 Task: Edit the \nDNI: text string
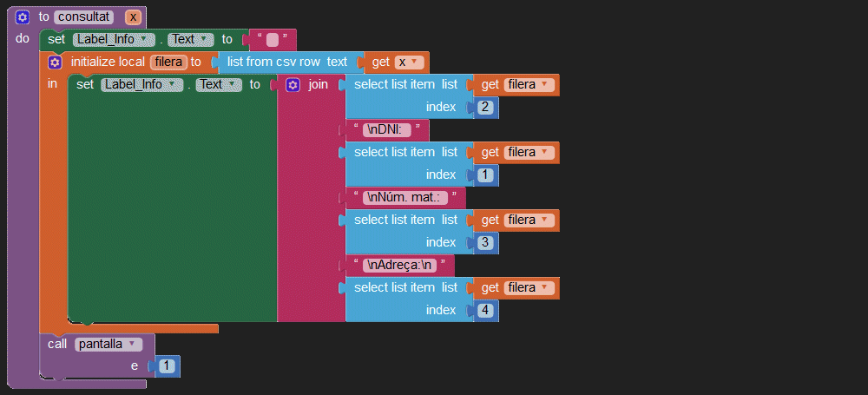tap(387, 130)
